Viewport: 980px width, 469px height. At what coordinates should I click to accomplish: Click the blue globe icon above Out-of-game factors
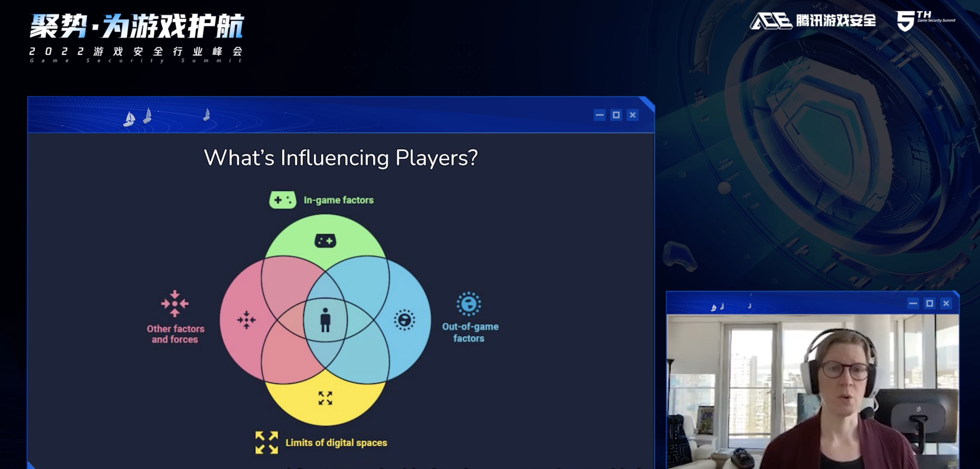click(x=469, y=304)
